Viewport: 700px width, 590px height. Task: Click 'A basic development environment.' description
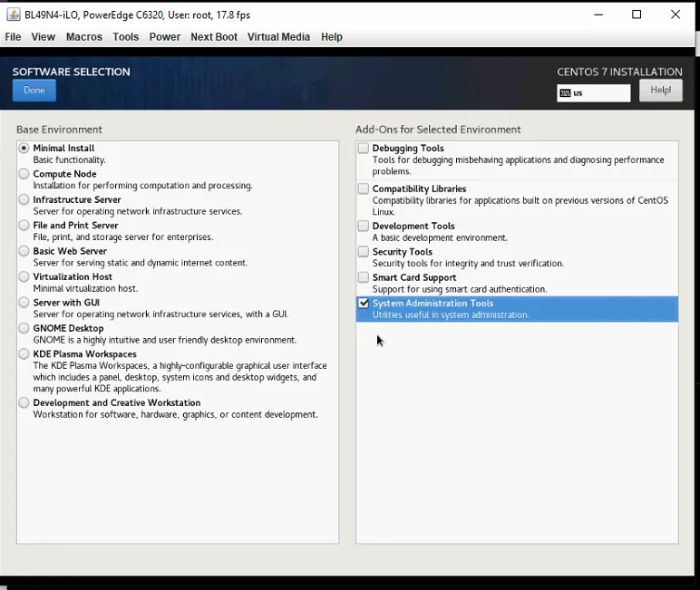click(440, 237)
